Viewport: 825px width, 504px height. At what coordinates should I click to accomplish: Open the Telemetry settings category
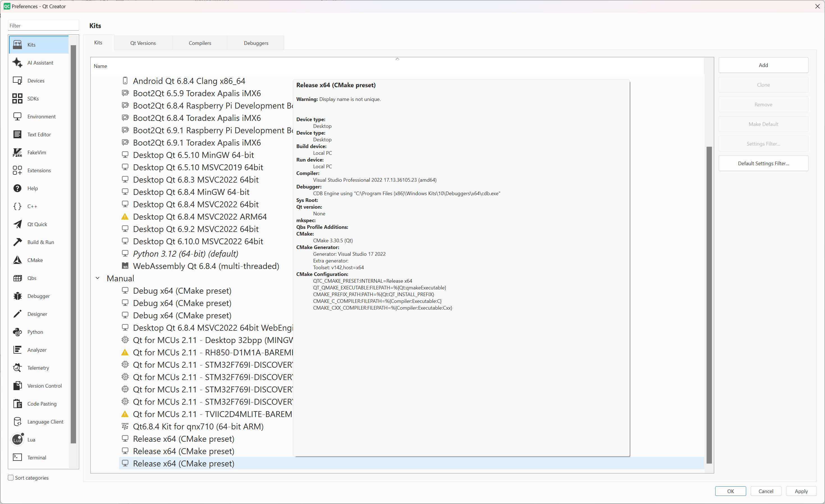coord(38,368)
